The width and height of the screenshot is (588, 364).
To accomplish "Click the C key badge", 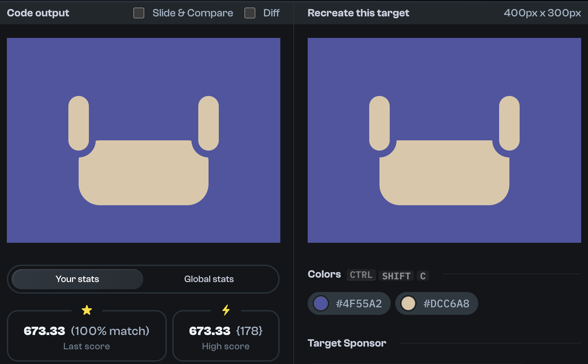I will (423, 276).
